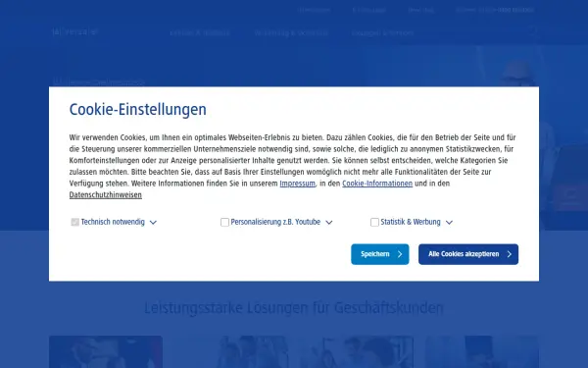
Task: Accept all cookies with Alle Cookies akzeptieren
Action: [468, 254]
